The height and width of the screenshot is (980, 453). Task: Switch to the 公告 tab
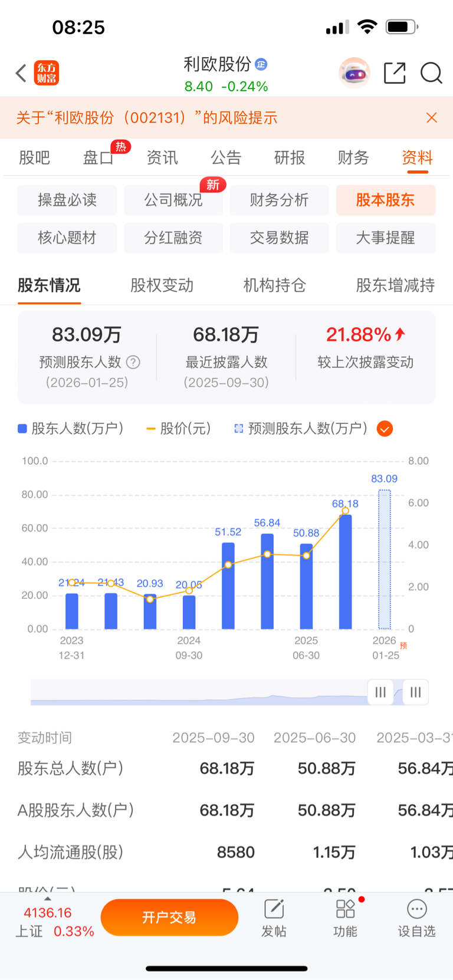(x=226, y=157)
